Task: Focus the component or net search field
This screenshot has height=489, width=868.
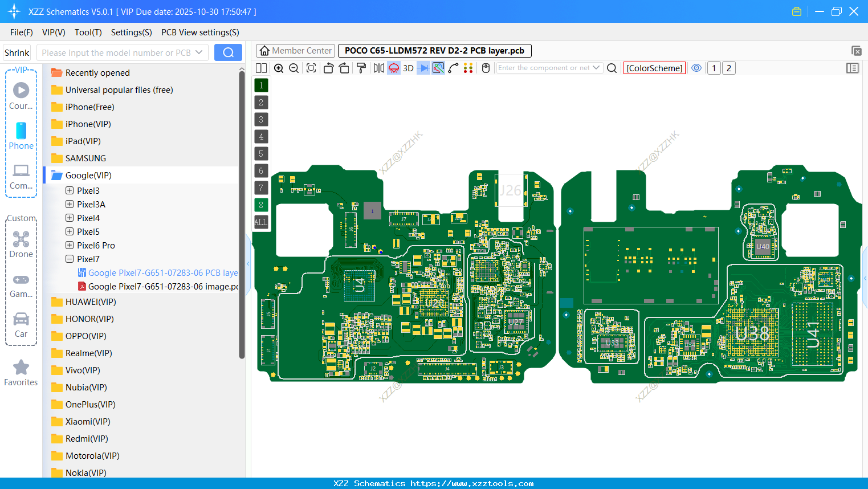Action: (544, 68)
